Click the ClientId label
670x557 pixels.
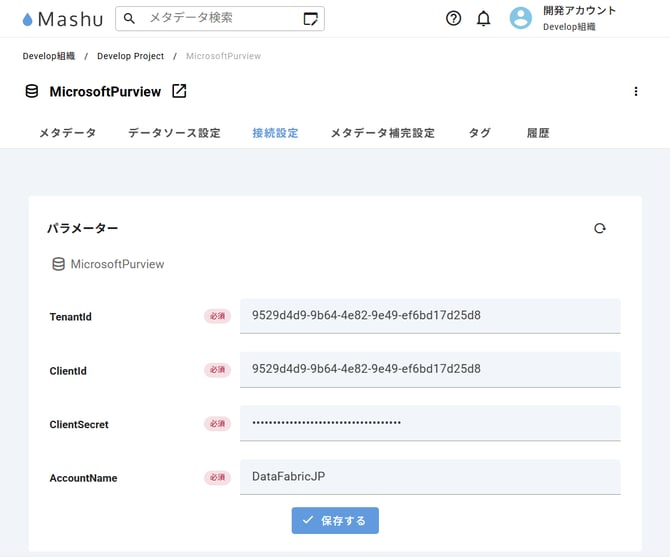pos(68,370)
